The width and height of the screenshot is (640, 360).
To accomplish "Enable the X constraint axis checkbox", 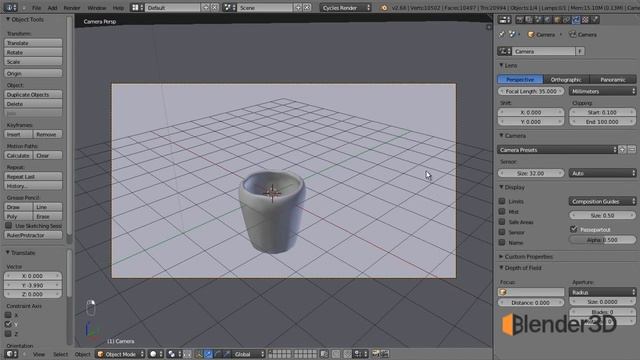I will point(8,315).
